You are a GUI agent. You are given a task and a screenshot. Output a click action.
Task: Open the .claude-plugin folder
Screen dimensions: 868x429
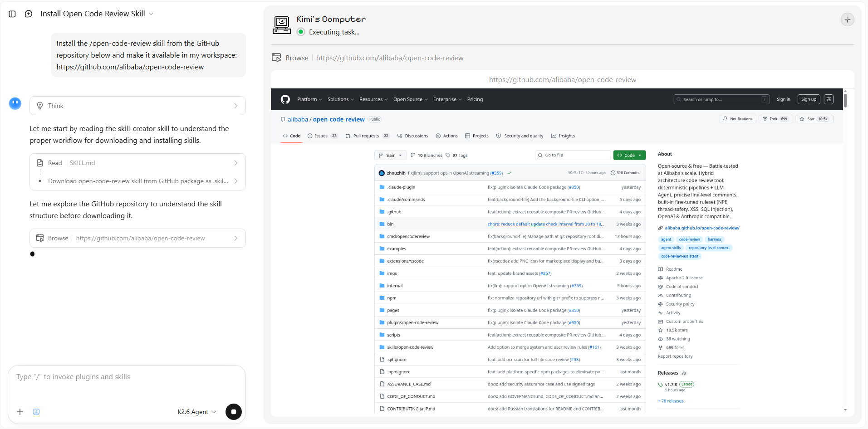coord(401,187)
